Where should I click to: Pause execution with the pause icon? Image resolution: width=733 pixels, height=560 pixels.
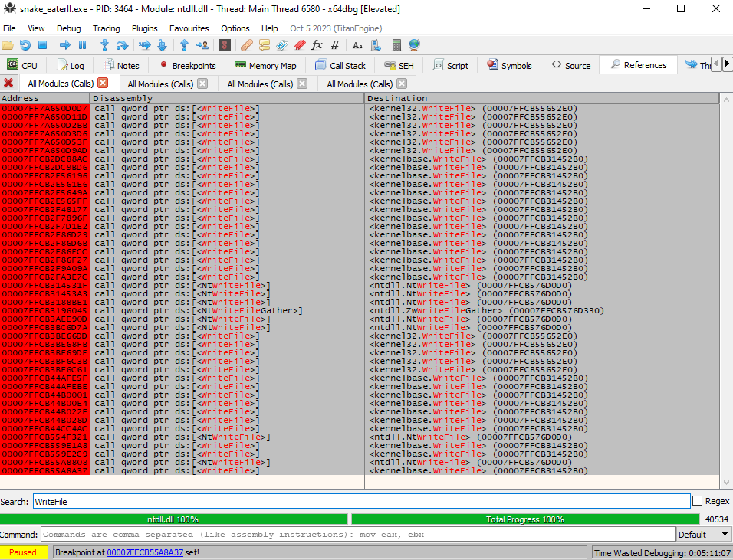82,45
